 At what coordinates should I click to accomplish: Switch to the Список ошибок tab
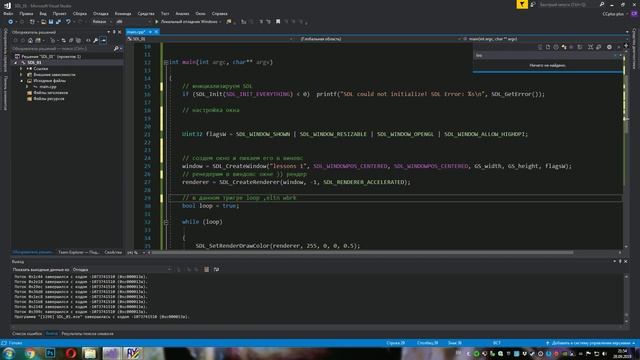tap(27, 333)
